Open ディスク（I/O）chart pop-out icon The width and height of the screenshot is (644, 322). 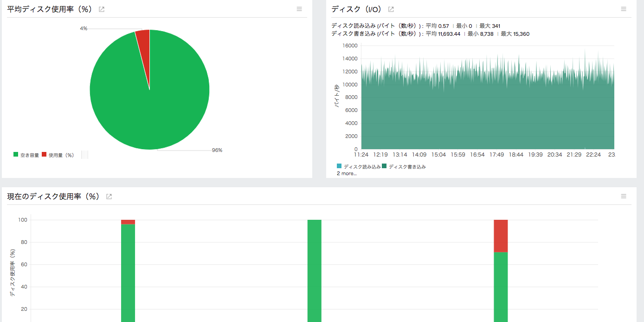(x=391, y=9)
